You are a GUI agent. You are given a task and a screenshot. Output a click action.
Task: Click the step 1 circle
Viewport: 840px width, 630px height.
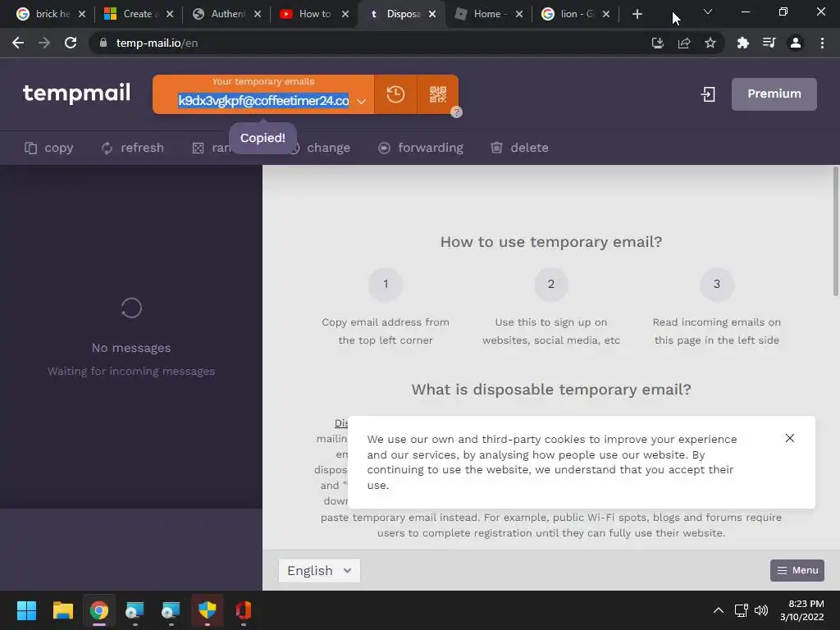pyautogui.click(x=386, y=284)
